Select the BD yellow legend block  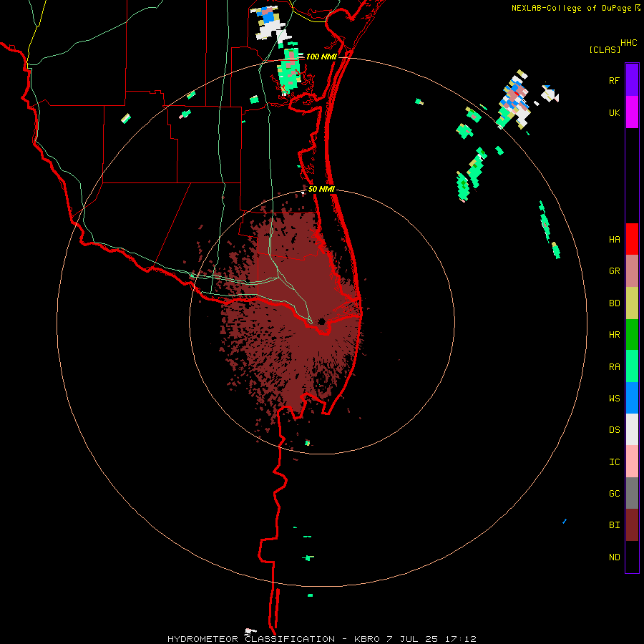pos(632,303)
